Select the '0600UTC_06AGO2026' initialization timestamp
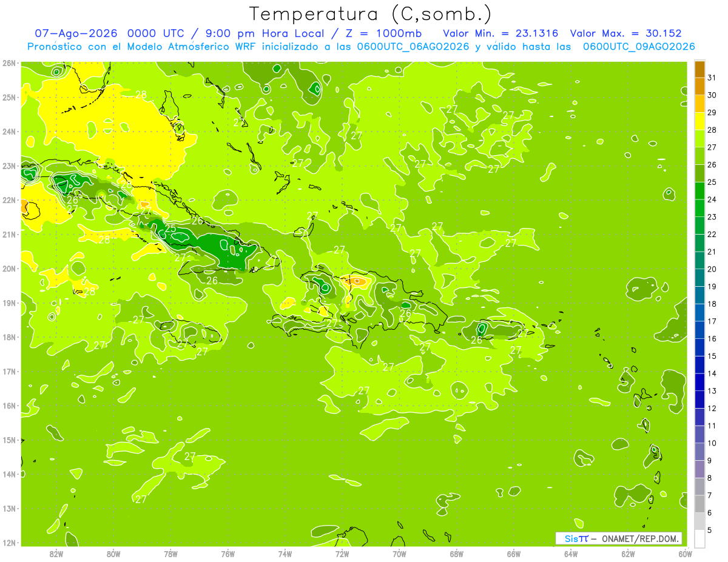 (x=413, y=47)
